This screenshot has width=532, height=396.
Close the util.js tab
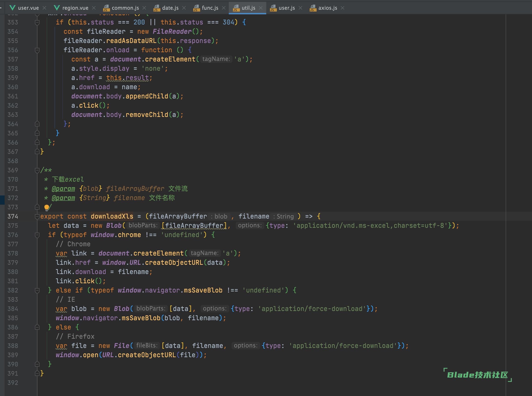[x=261, y=8]
